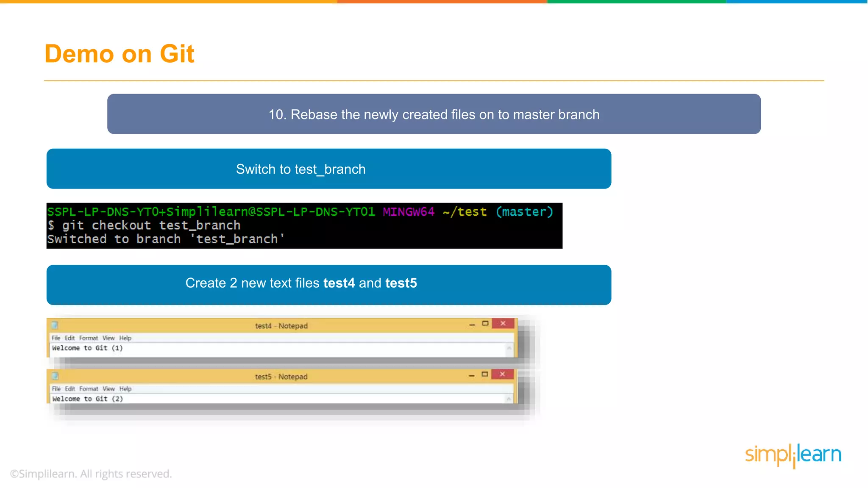Click scroll up arrow in test4 Notepad
The width and height of the screenshot is (868, 488).
pyautogui.click(x=509, y=348)
